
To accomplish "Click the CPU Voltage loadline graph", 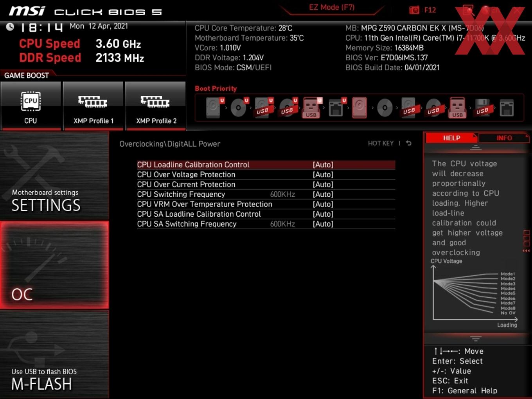I will (x=474, y=293).
